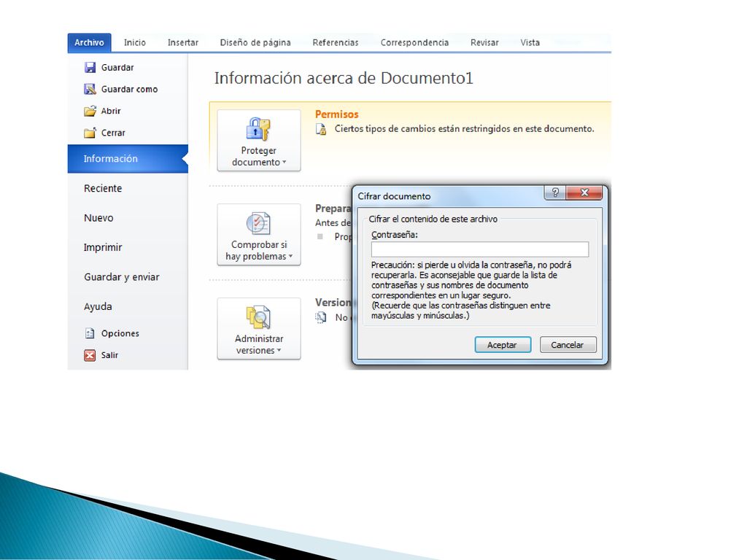Click the Abrir folder icon
747x560 pixels.
[90, 111]
